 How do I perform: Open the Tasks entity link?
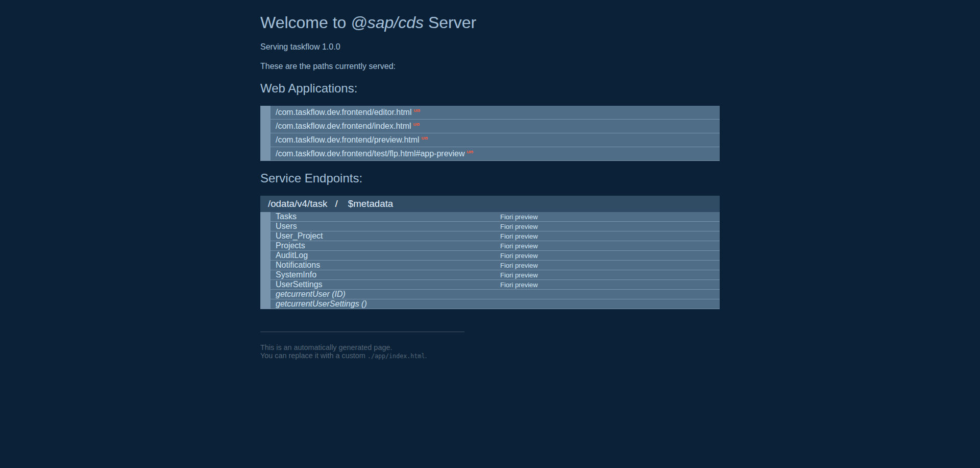point(286,217)
